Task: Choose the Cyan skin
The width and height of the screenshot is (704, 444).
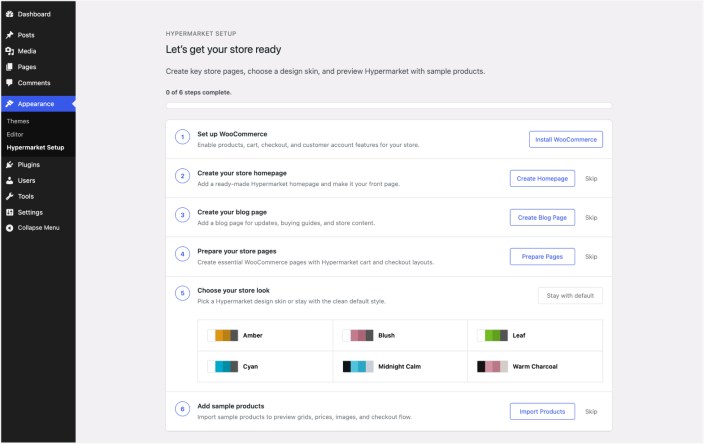Action: point(265,367)
